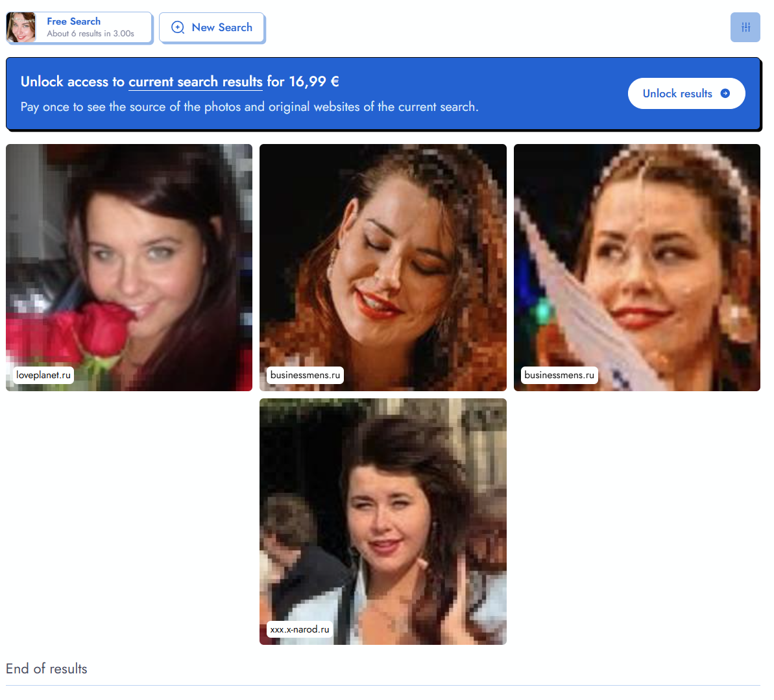This screenshot has height=700, width=774.
Task: Open the 'current search results' link
Action: 195,82
